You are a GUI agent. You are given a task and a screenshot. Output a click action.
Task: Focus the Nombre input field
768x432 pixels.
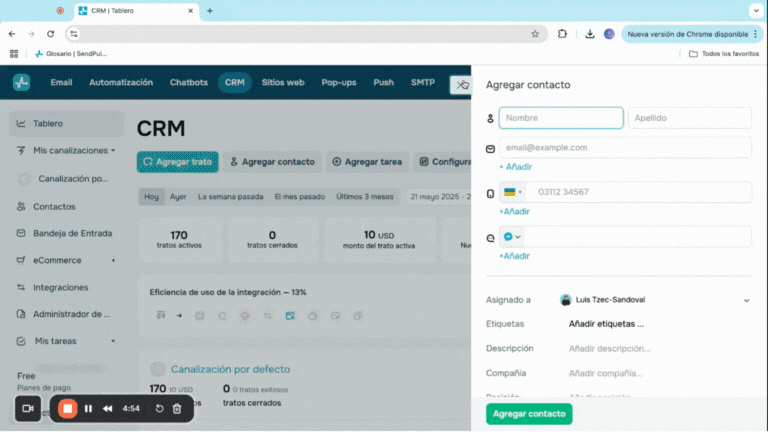click(x=561, y=118)
